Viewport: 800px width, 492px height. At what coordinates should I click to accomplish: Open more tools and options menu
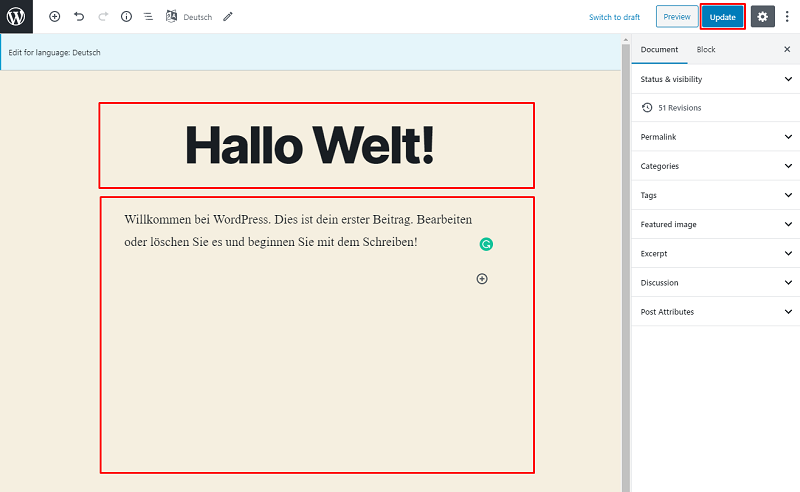tap(787, 17)
